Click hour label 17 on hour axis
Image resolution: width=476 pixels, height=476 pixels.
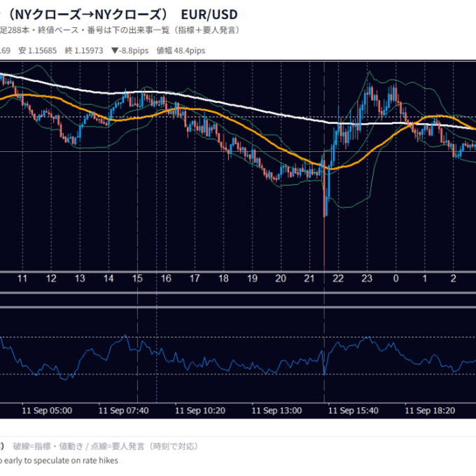pos(195,279)
